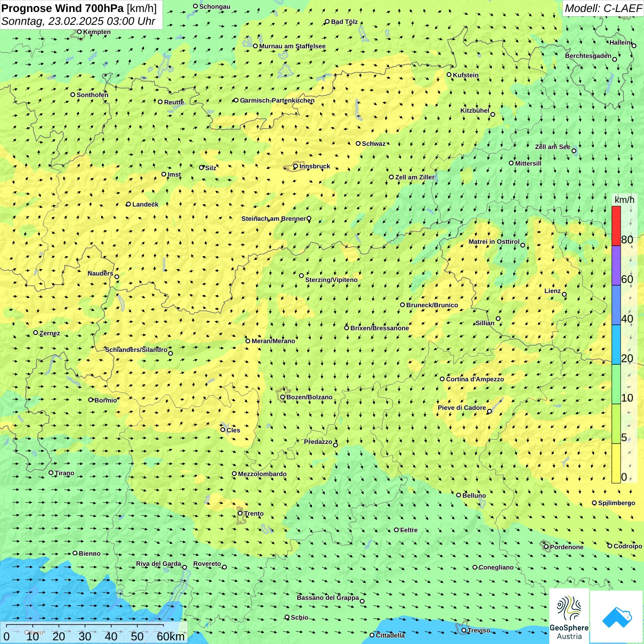Click the Sonthofen location marker circle
Screen dimensions: 644x644
[x=73, y=95]
